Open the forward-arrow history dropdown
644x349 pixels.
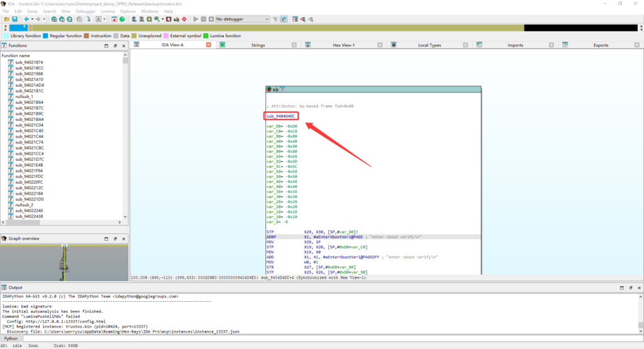click(x=44, y=19)
